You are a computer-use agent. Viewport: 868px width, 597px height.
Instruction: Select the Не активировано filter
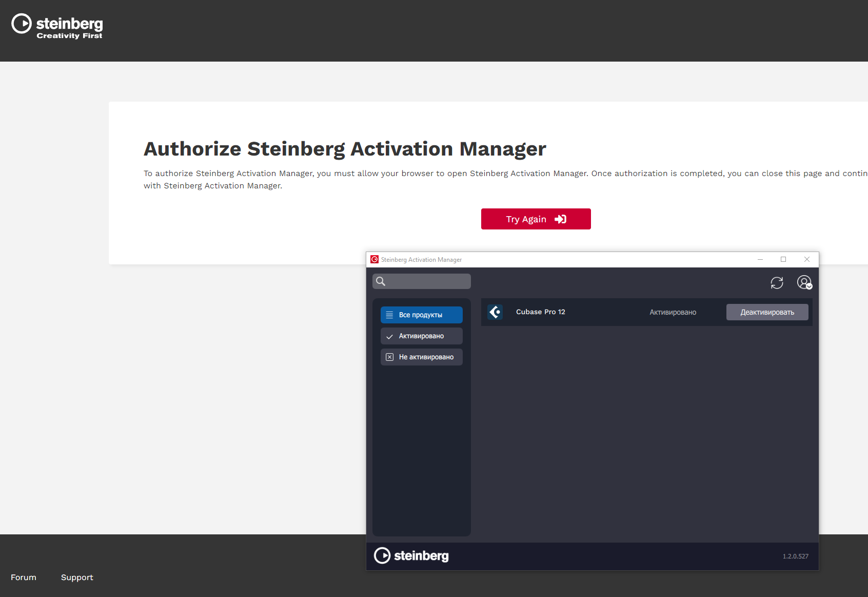tap(422, 357)
